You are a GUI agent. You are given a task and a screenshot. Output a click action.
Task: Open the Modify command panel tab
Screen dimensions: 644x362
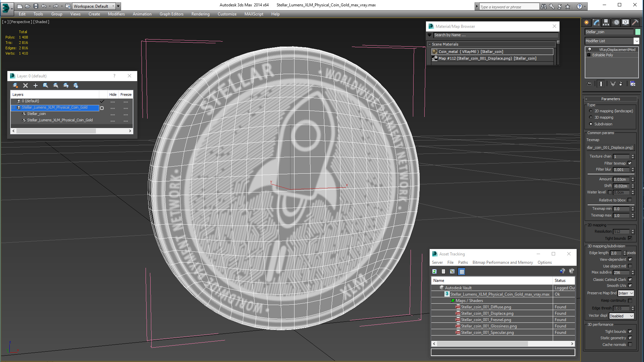pos(596,22)
